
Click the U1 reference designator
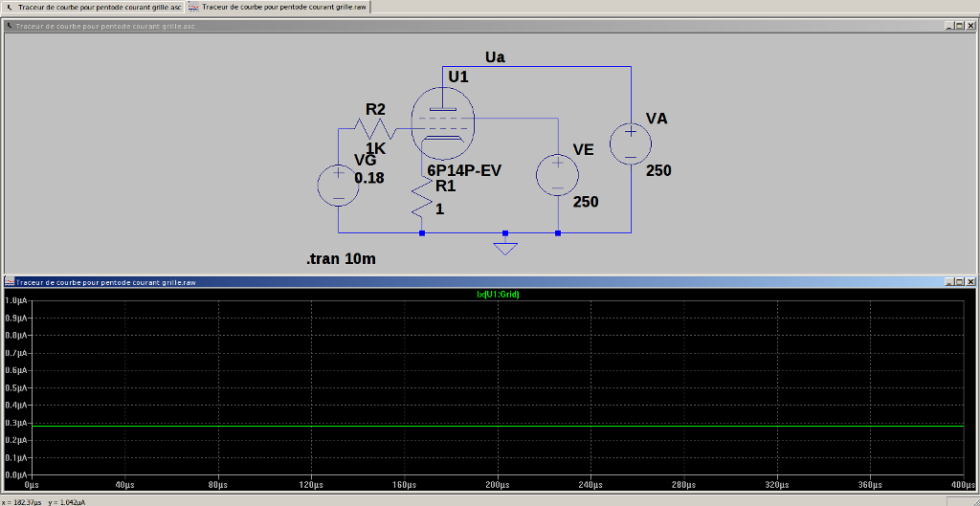point(458,77)
